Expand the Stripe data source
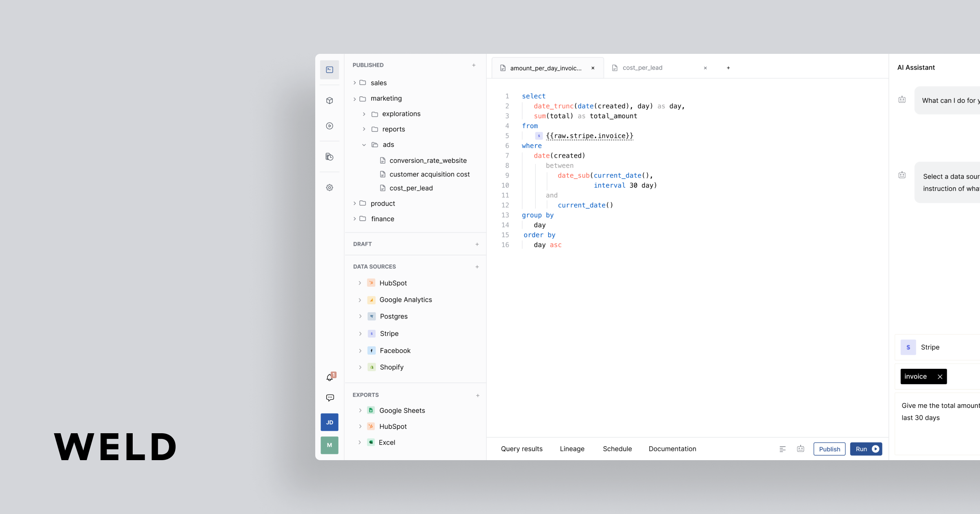The width and height of the screenshot is (980, 514). (x=361, y=333)
